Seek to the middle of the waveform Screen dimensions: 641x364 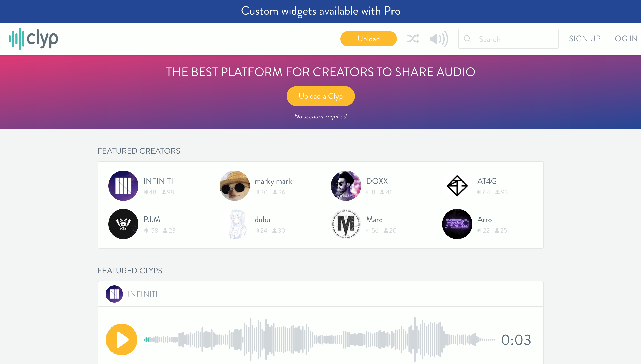(x=319, y=340)
